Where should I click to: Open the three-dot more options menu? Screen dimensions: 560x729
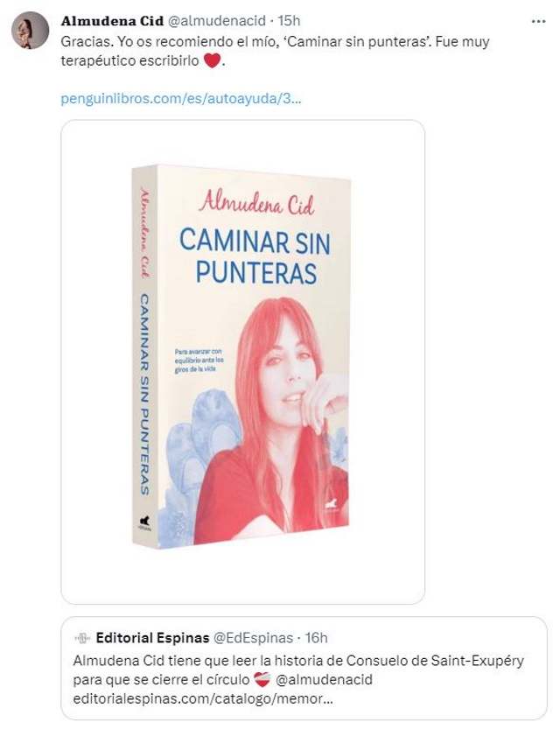click(x=538, y=21)
